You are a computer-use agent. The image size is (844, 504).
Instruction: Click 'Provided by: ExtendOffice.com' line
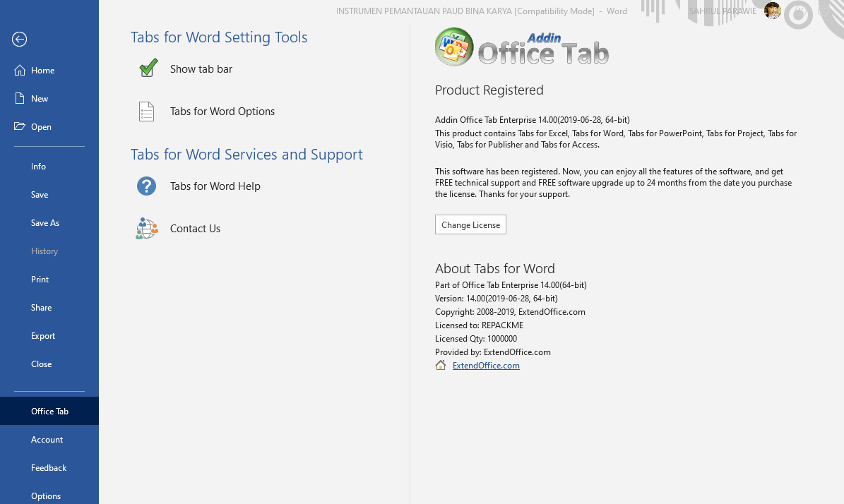(493, 352)
